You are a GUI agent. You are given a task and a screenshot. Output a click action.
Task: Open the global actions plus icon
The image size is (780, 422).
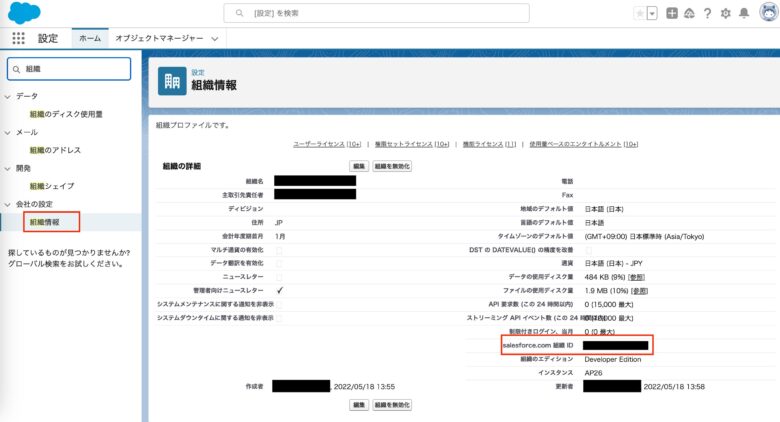(672, 13)
